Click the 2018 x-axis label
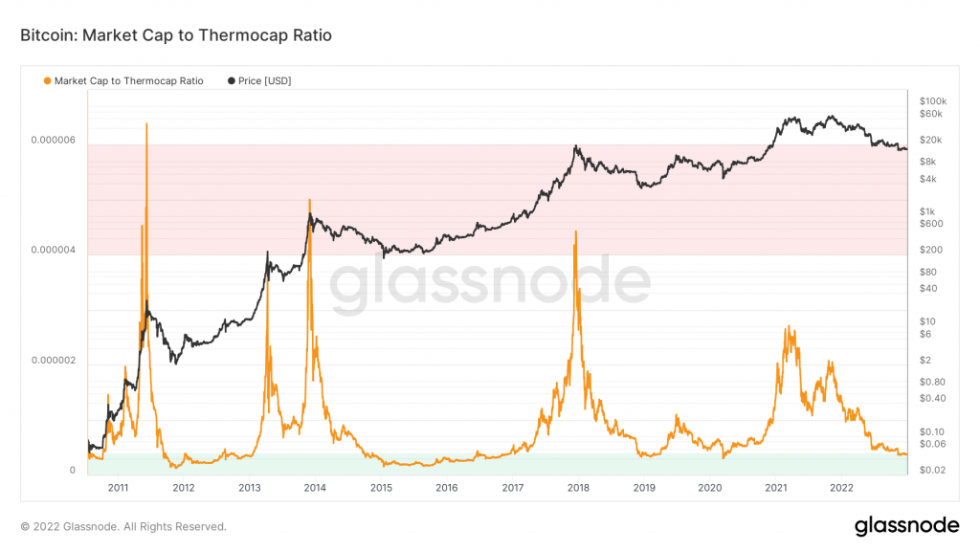This screenshot has height=551, width=980. click(578, 488)
